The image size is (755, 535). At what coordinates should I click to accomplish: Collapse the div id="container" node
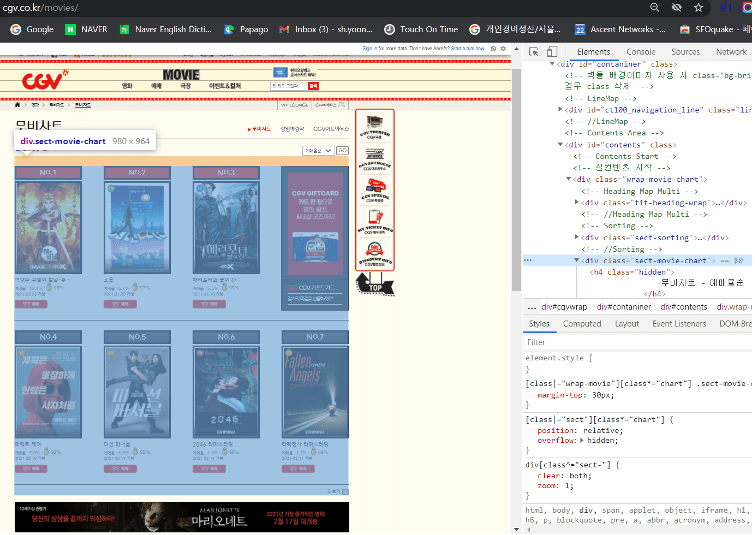tap(552, 64)
